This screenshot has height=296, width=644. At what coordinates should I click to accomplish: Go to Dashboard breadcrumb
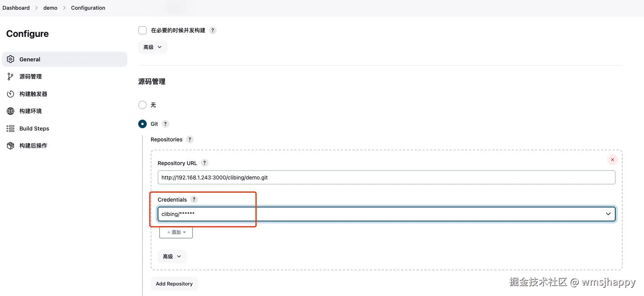(16, 8)
